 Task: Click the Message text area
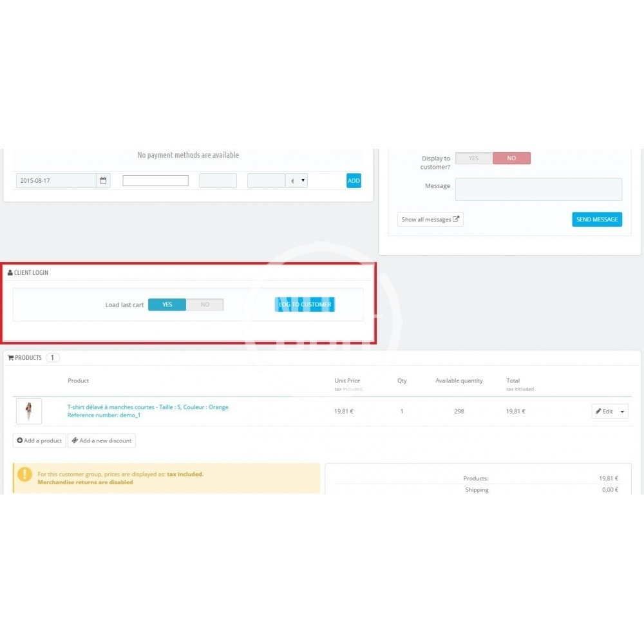click(x=538, y=189)
